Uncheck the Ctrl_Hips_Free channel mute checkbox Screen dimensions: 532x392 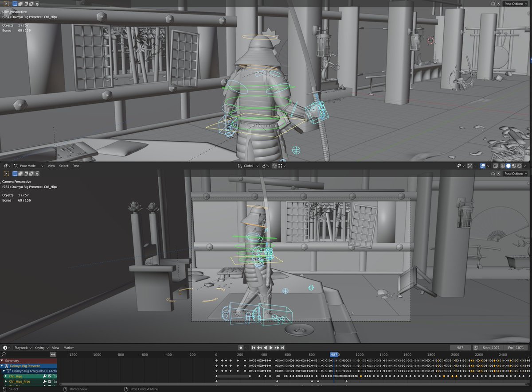click(50, 381)
